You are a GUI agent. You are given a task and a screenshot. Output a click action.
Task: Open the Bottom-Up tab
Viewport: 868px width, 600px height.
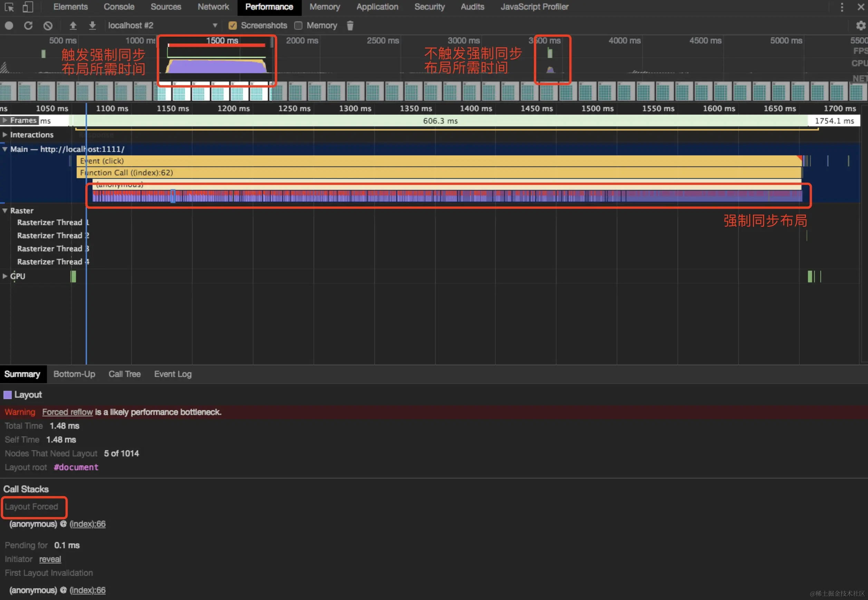click(74, 374)
